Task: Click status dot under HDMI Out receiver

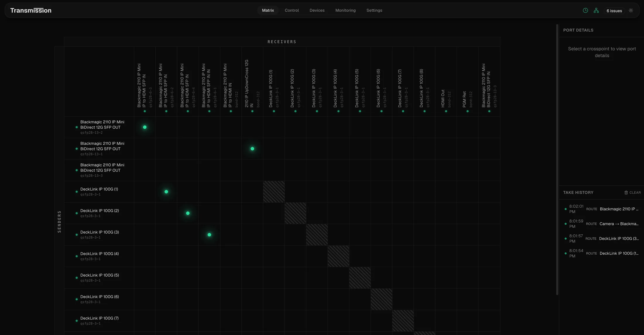Action: (x=446, y=111)
